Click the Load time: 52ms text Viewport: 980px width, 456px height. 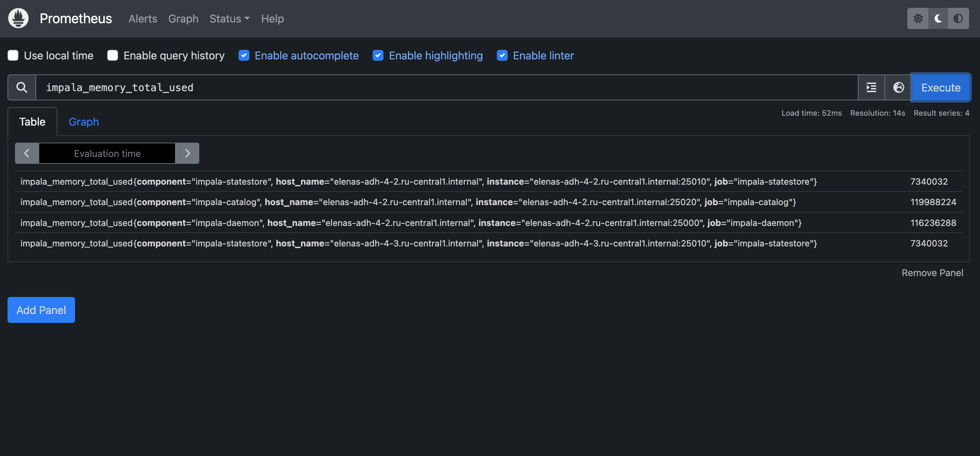coord(811,113)
